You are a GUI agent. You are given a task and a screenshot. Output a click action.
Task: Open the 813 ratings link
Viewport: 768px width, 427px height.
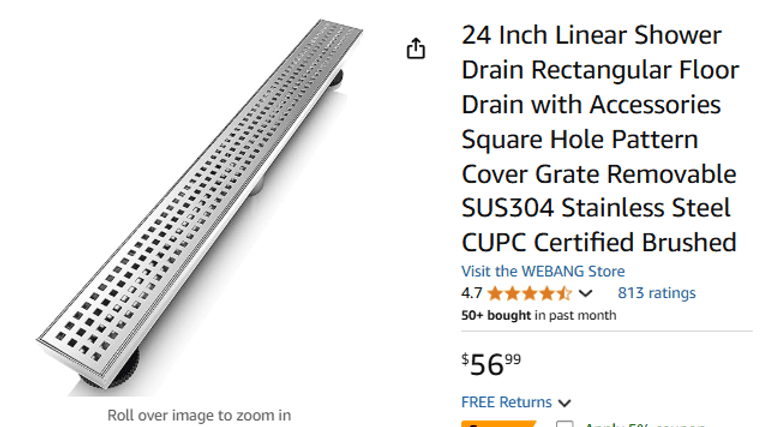tap(656, 293)
